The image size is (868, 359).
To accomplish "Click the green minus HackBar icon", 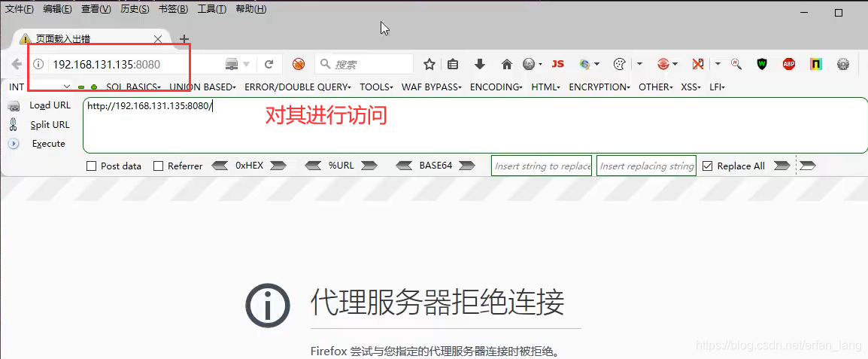I will (81, 87).
